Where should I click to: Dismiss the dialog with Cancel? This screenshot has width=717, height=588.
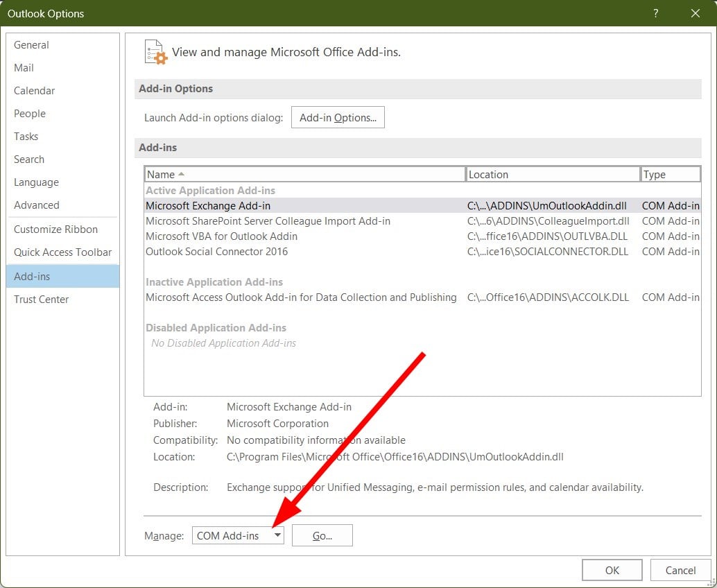pos(680,569)
